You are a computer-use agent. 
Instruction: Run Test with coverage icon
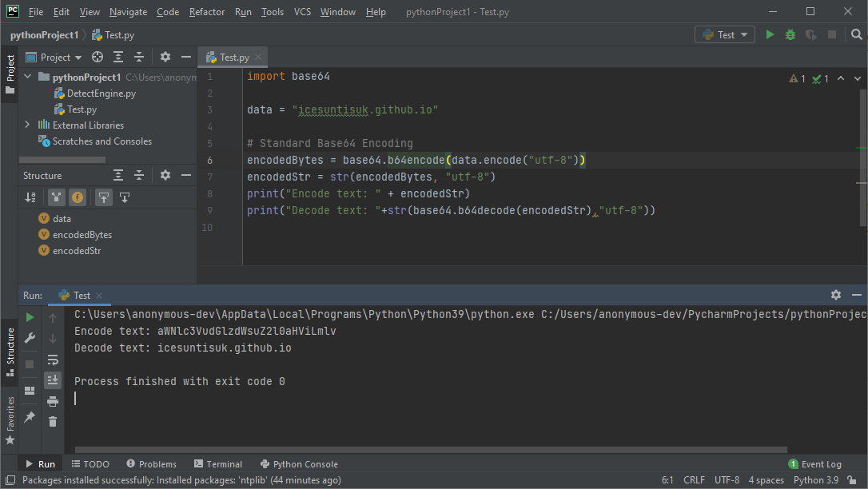pos(811,34)
